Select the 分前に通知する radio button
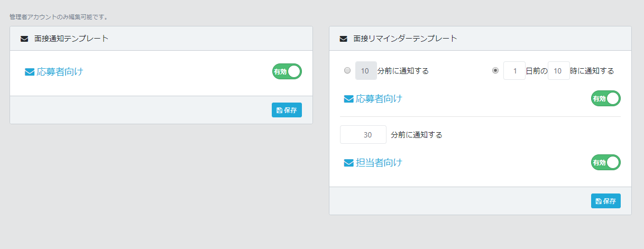 (347, 71)
